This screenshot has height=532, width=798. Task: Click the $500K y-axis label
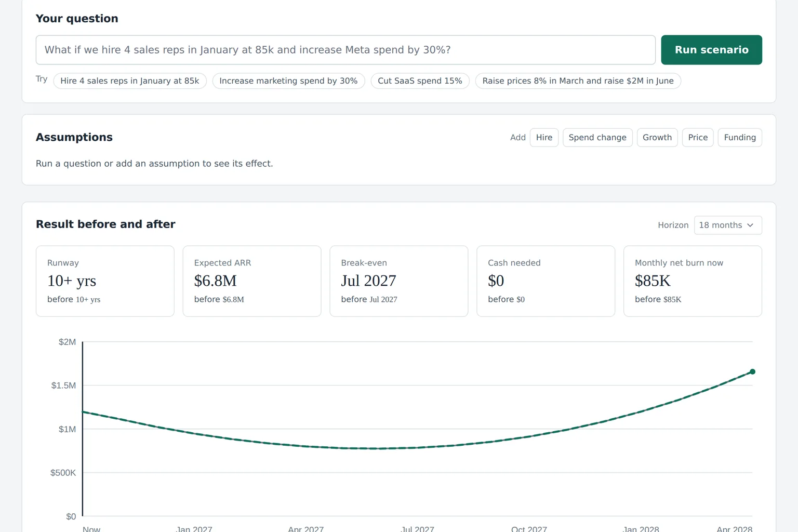click(63, 473)
